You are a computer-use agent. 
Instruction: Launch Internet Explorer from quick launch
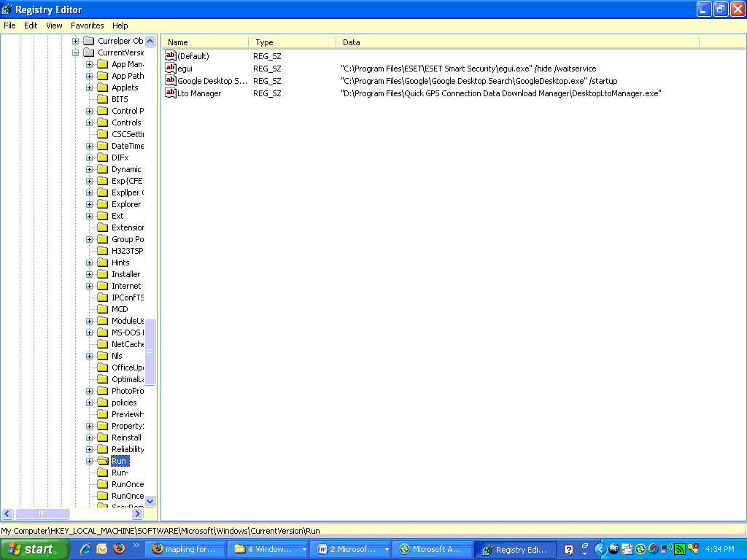point(86,549)
